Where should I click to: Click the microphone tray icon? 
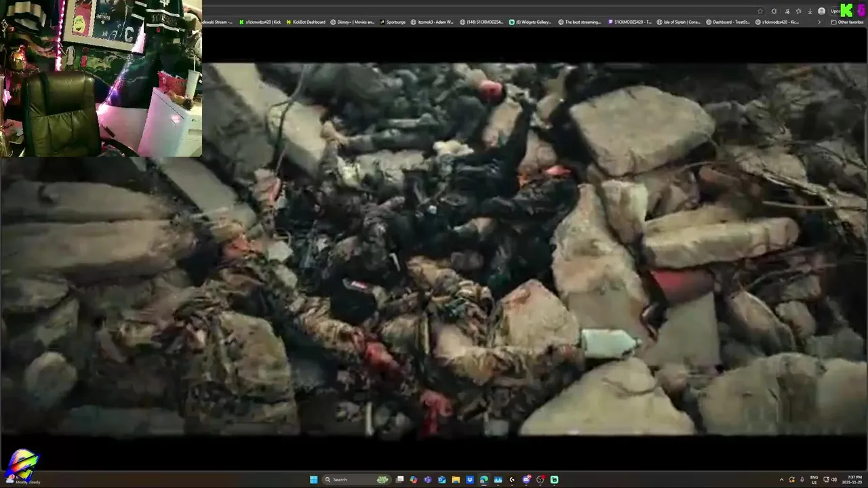802,480
